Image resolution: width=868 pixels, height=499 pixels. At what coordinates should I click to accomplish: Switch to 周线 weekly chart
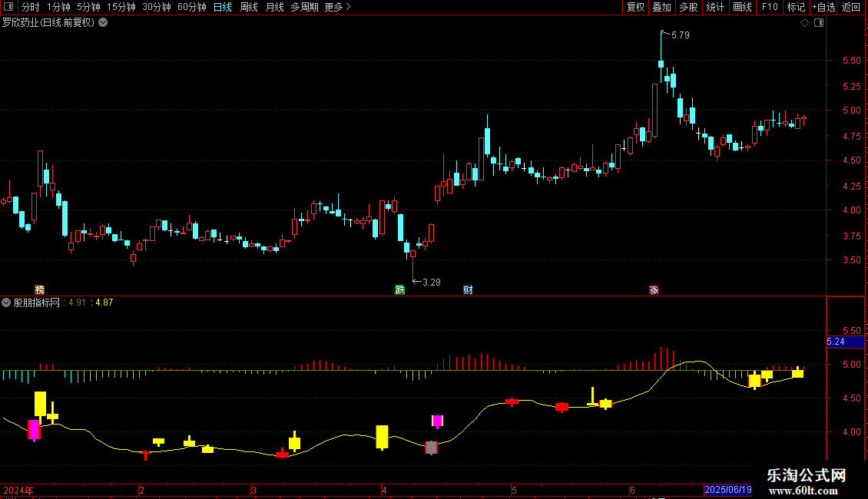249,7
